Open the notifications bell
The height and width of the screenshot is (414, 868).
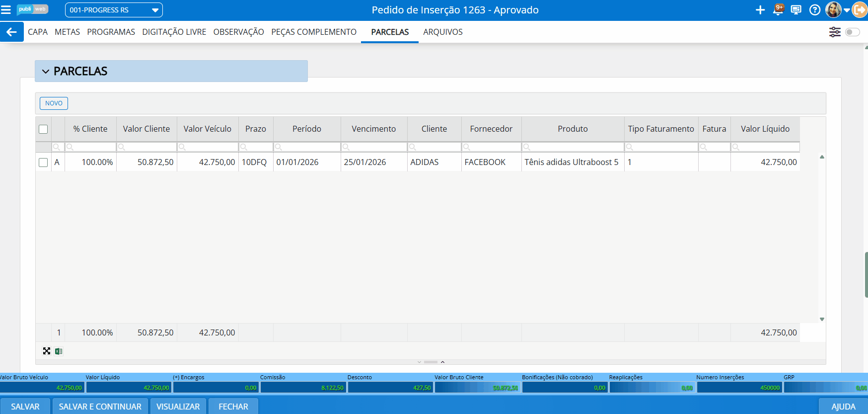778,10
